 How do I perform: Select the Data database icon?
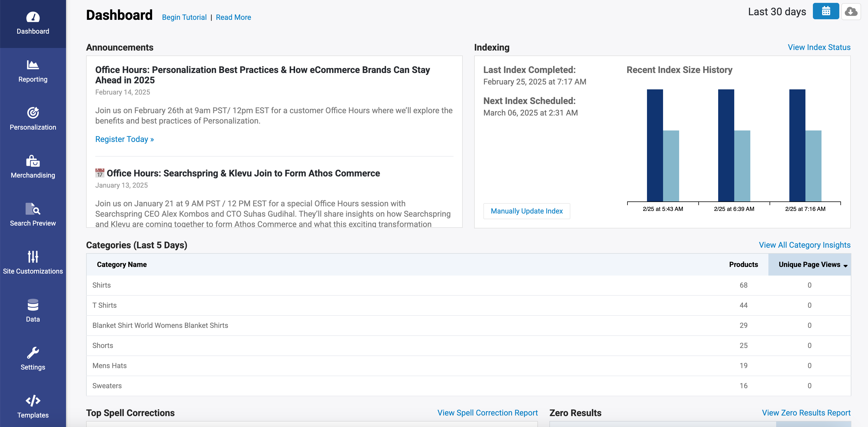[33, 305]
